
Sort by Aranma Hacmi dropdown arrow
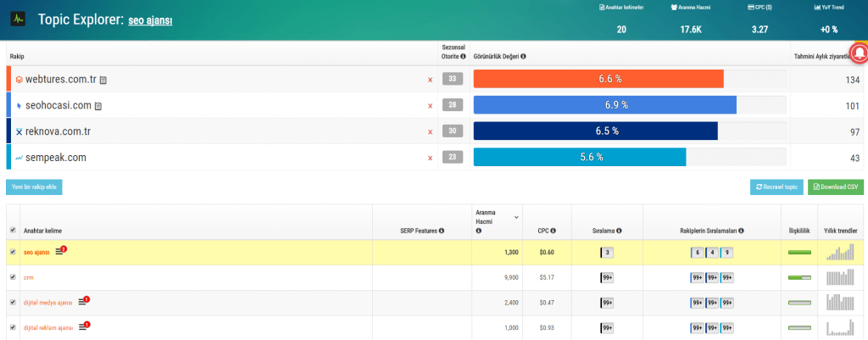click(x=516, y=217)
